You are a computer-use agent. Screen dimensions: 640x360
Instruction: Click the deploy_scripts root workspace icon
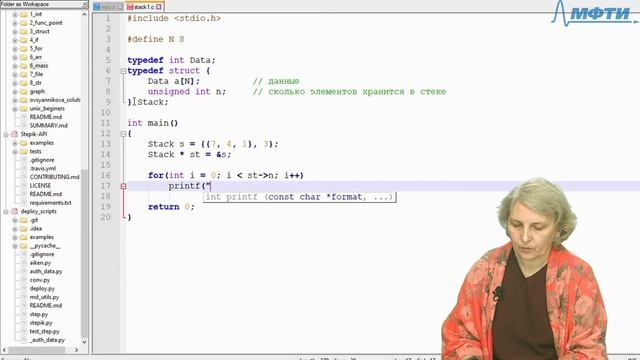pyautogui.click(x=15, y=211)
